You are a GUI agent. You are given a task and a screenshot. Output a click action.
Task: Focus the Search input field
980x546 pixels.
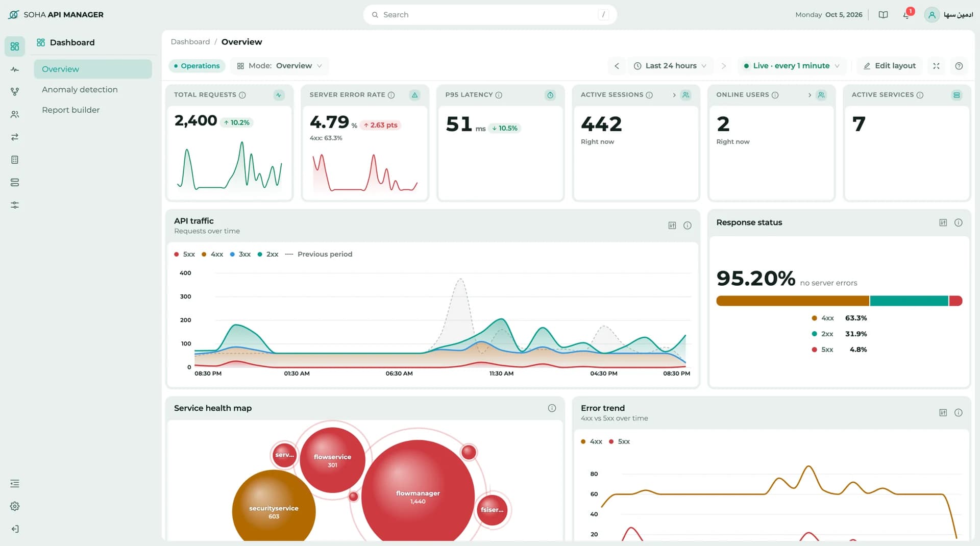coord(490,15)
